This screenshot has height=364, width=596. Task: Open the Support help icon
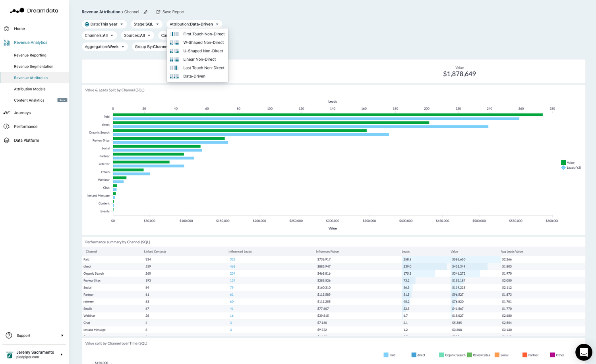(x=9, y=335)
